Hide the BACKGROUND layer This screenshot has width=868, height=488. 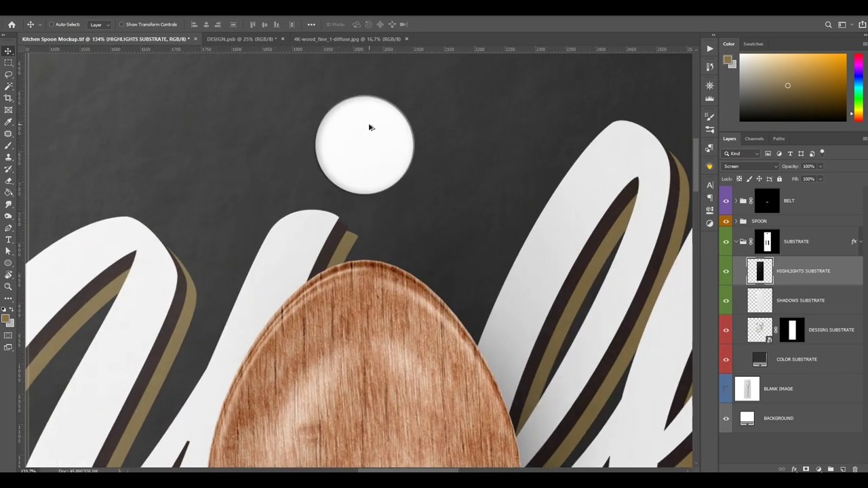[726, 418]
